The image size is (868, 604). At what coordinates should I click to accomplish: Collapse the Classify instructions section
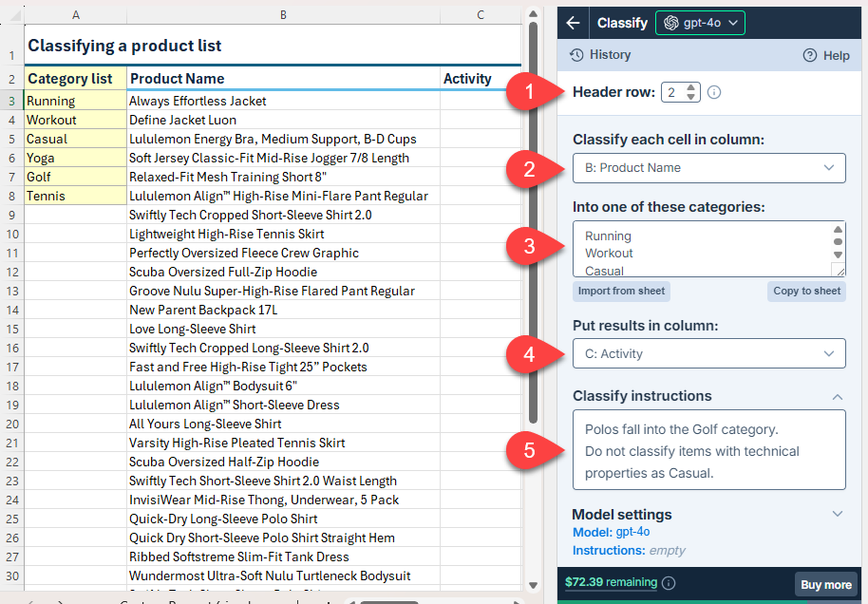pos(838,396)
